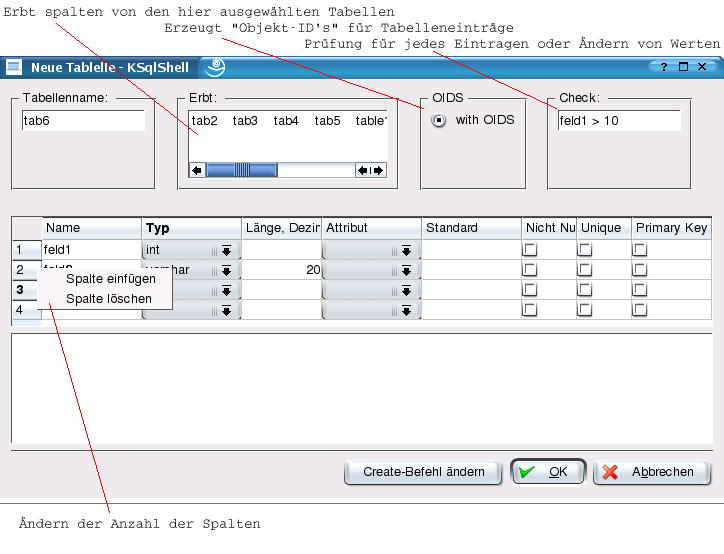Screen dimensions: 724x554
Task: Choose 'Spalte einfügen' from context menu
Action: click(x=110, y=279)
